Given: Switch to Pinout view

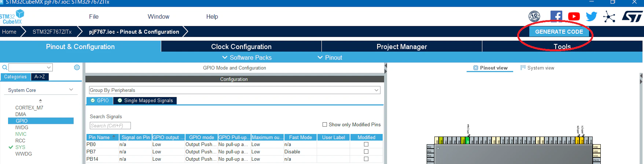Looking at the screenshot, I should coord(490,68).
